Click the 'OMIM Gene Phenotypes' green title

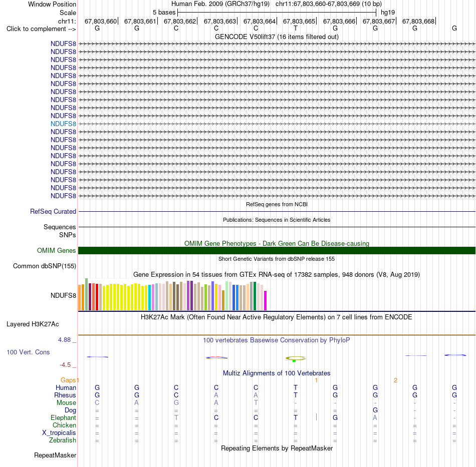pyautogui.click(x=277, y=243)
